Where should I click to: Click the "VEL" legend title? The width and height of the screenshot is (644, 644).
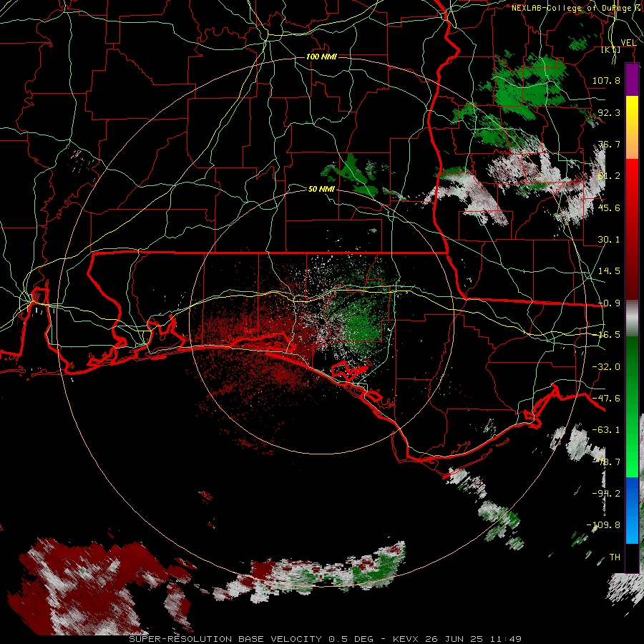pyautogui.click(x=628, y=43)
